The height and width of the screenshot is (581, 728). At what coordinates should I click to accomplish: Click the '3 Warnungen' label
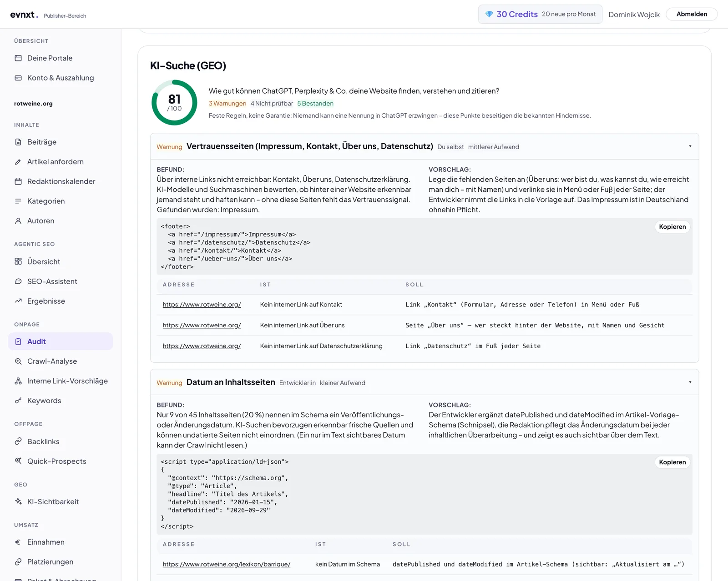pyautogui.click(x=227, y=104)
